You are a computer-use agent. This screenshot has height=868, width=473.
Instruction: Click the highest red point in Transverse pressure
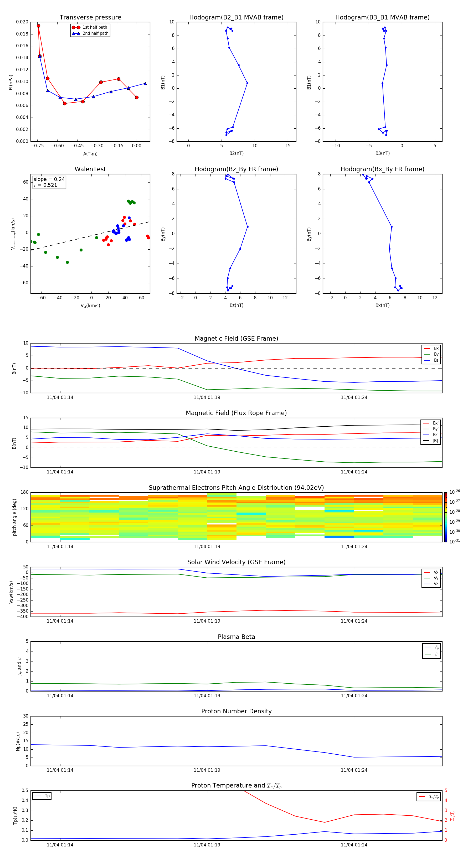click(38, 26)
